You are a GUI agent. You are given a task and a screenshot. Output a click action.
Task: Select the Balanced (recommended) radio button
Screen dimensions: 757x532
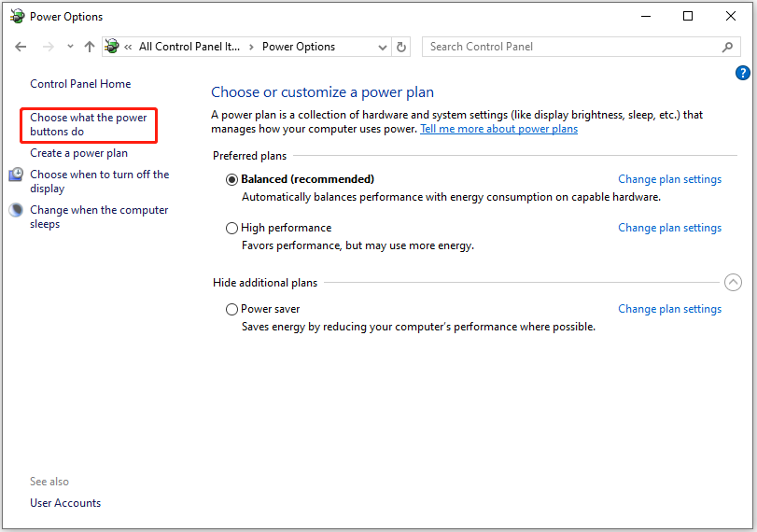pos(231,179)
